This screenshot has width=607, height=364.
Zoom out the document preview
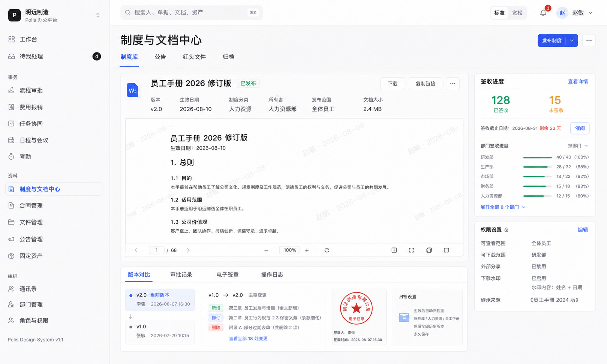266,250
